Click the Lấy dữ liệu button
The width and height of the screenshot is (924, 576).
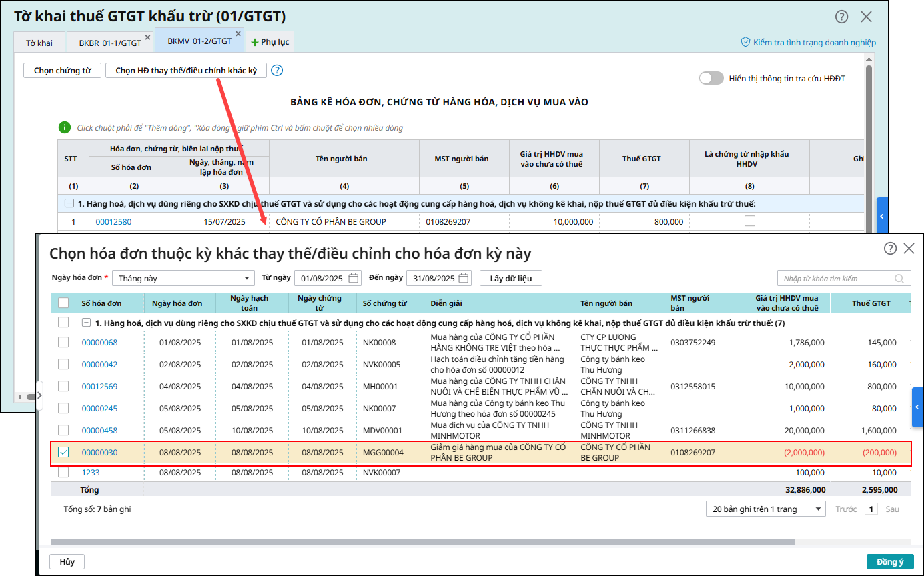[x=511, y=279]
